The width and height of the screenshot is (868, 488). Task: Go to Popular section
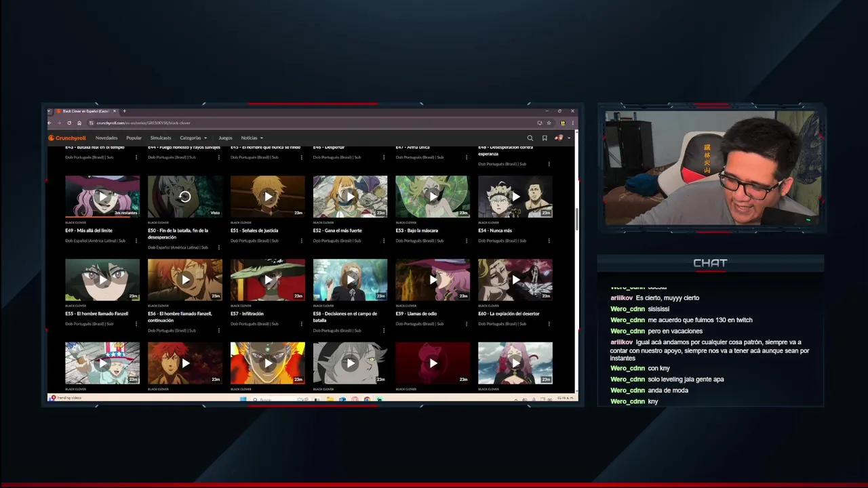click(134, 138)
